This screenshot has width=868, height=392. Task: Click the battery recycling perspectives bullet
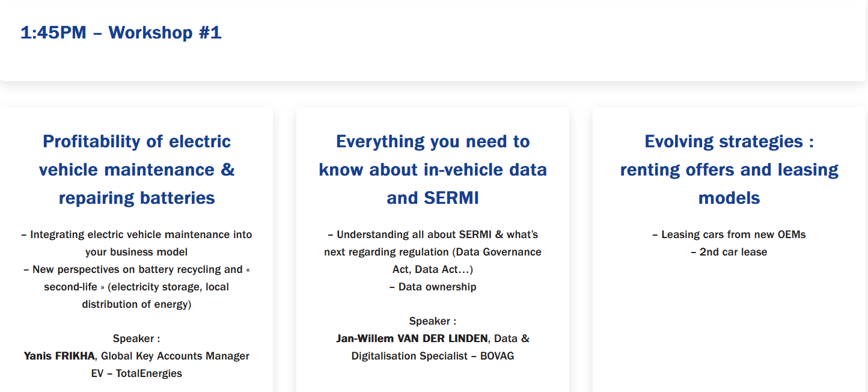[136, 269]
